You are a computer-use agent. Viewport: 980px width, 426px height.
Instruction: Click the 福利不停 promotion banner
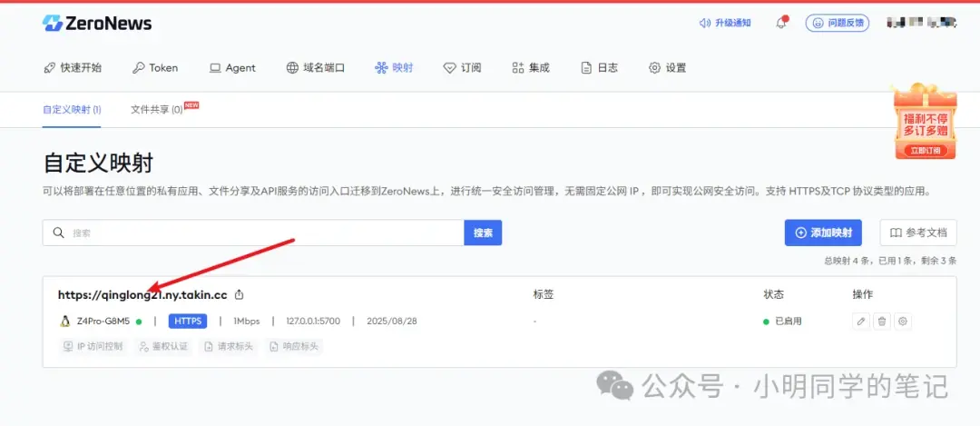[925, 122]
